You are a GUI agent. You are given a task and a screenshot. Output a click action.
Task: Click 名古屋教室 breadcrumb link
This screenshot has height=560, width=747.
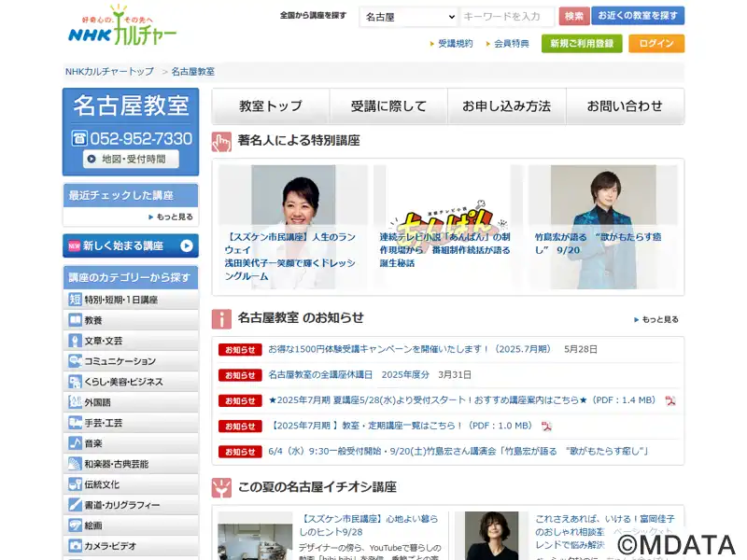(x=193, y=72)
